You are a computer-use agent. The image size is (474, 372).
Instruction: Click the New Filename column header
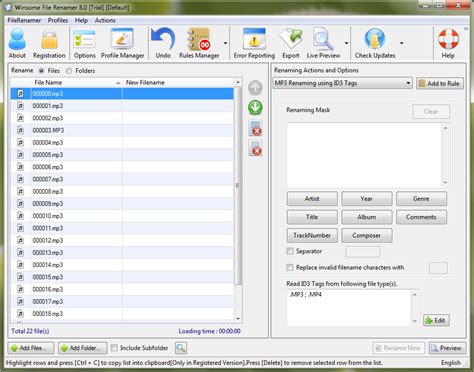point(178,83)
